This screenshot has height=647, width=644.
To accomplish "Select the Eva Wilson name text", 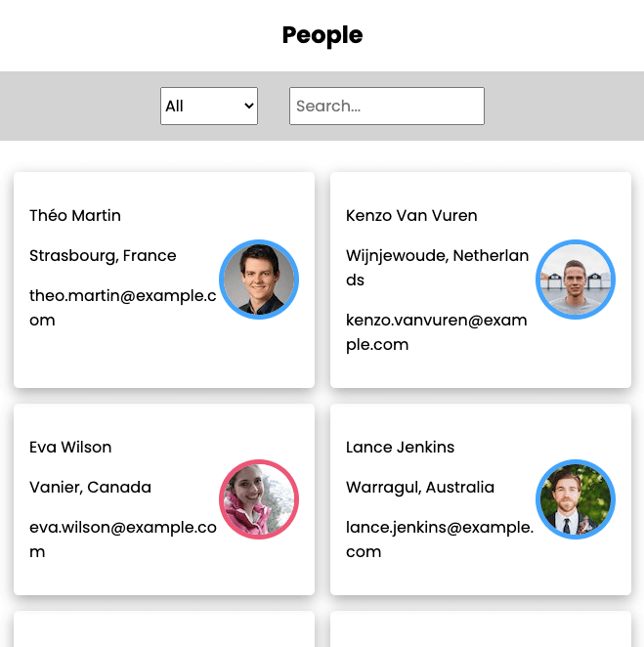I will pyautogui.click(x=70, y=447).
